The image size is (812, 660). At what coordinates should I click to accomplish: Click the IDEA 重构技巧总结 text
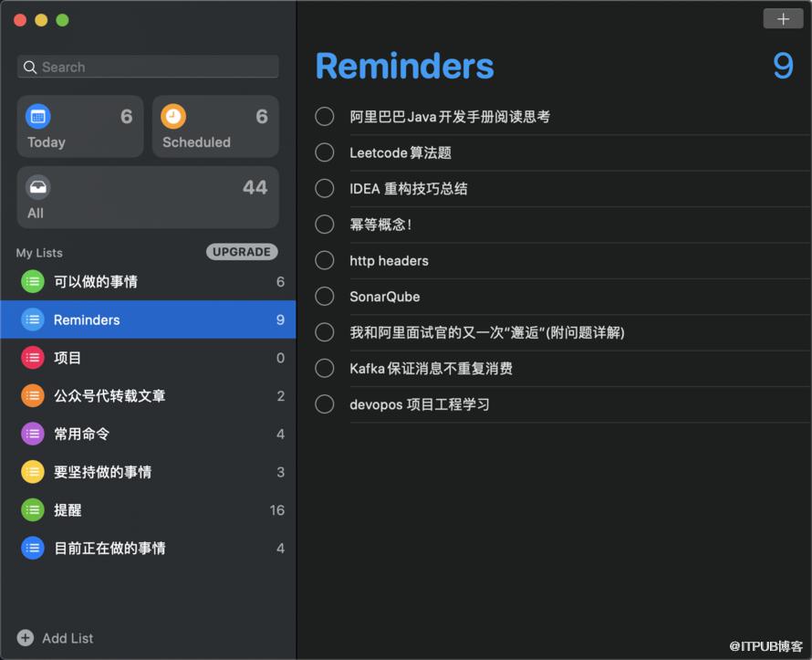[408, 189]
